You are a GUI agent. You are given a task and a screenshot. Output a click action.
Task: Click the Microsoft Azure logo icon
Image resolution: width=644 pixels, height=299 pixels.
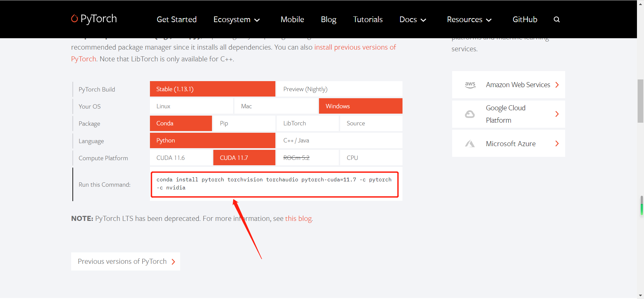point(470,144)
